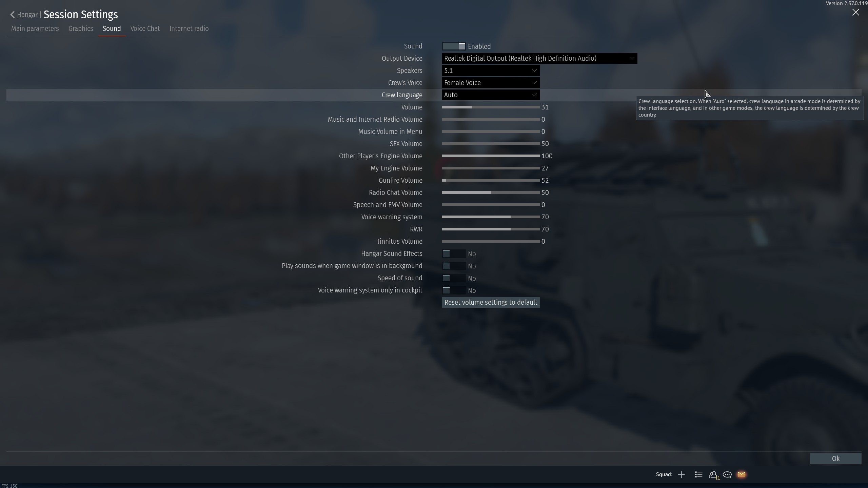Screen dimensions: 868x488
Task: Toggle Voice warning system only in cockpit
Action: [x=454, y=290]
